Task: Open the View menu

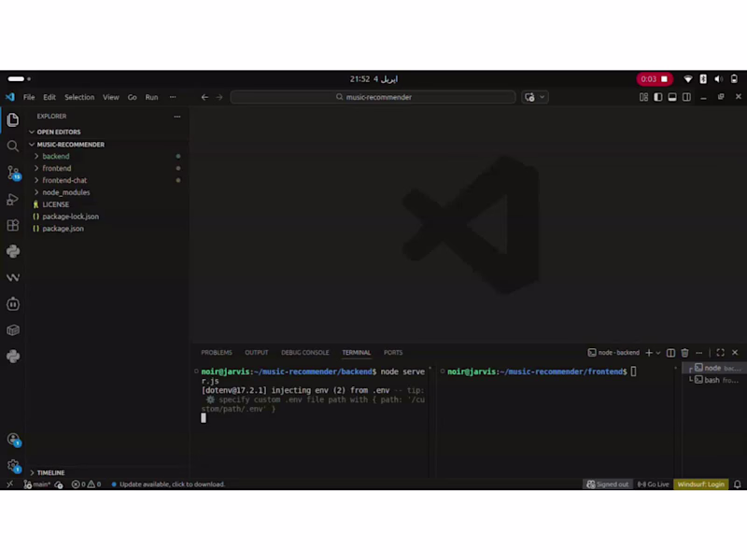Action: point(111,97)
